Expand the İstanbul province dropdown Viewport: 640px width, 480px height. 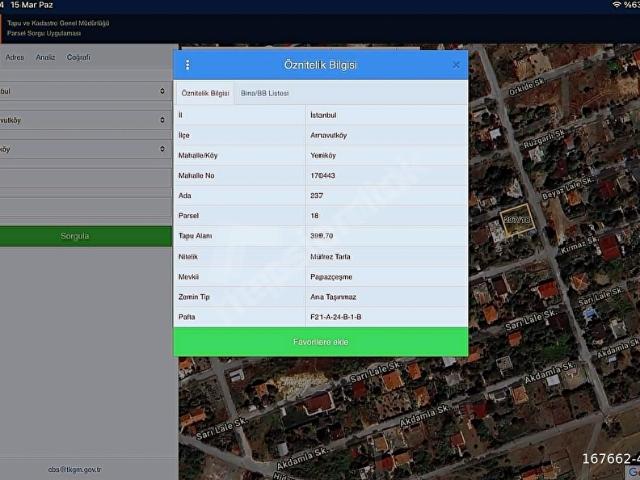[85, 91]
